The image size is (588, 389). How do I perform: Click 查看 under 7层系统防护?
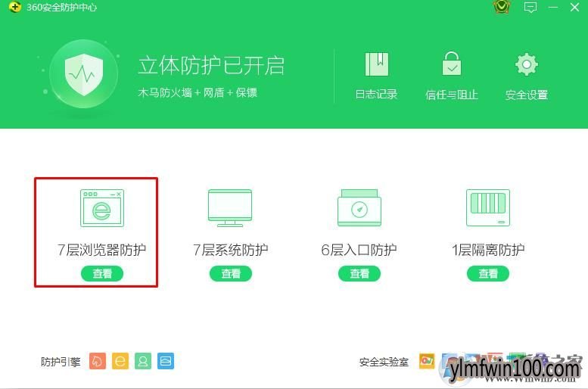click(x=231, y=273)
